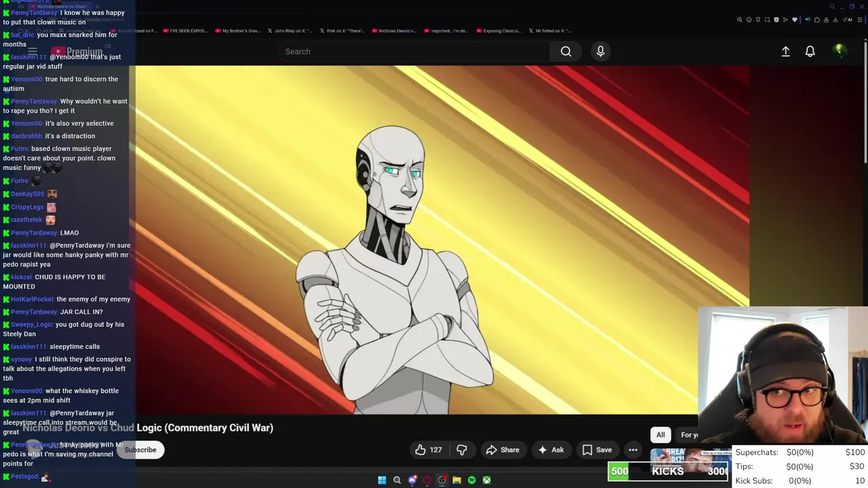This screenshot has width=868, height=488.
Task: Switch to 'Nicholas Deorio v...' browser tab
Action: [x=394, y=30]
